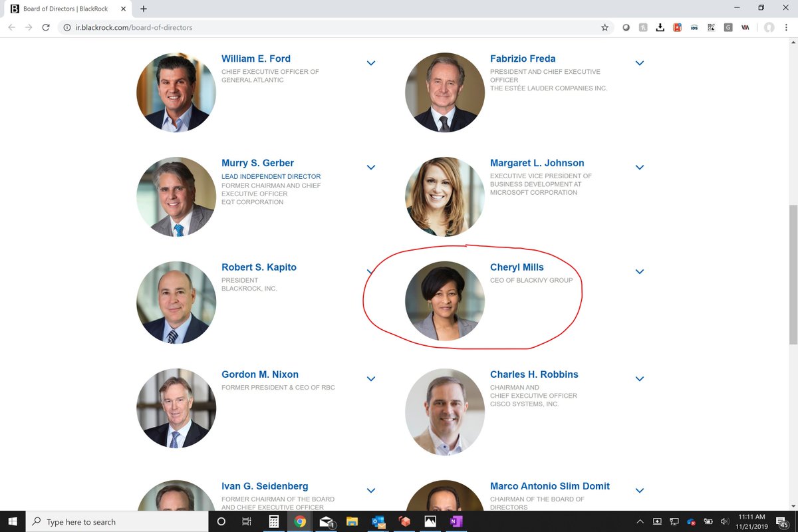The height and width of the screenshot is (532, 798).
Task: Click the gray G extension icon
Action: click(x=728, y=27)
